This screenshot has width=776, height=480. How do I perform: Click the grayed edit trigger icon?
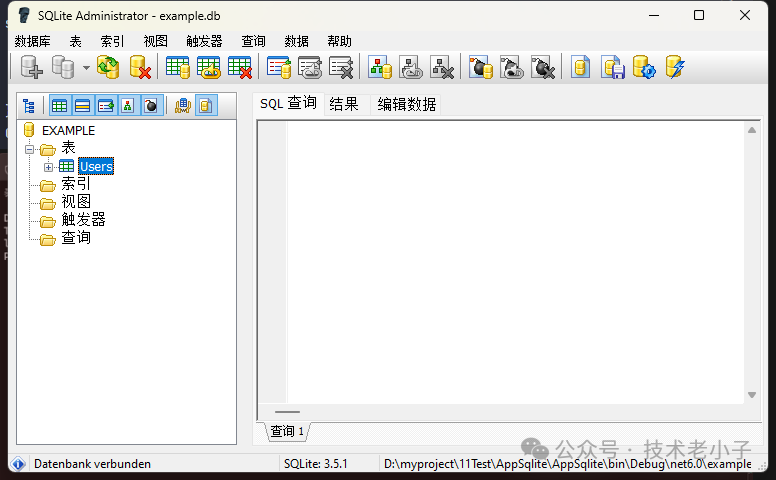[512, 67]
